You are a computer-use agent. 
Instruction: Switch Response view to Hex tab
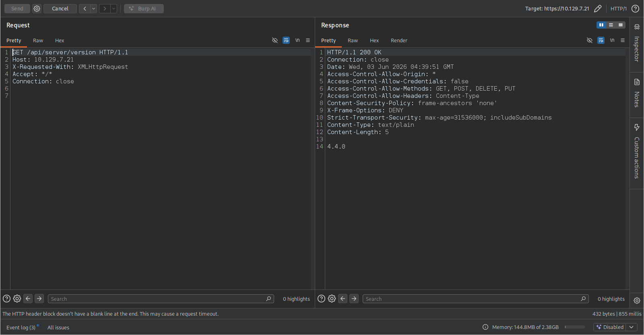point(374,40)
